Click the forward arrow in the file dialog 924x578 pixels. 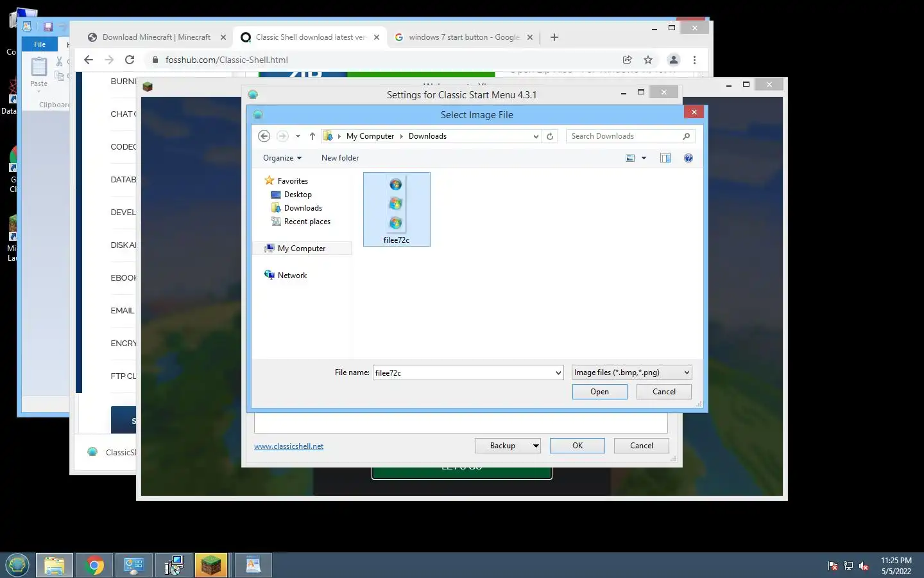[282, 136]
